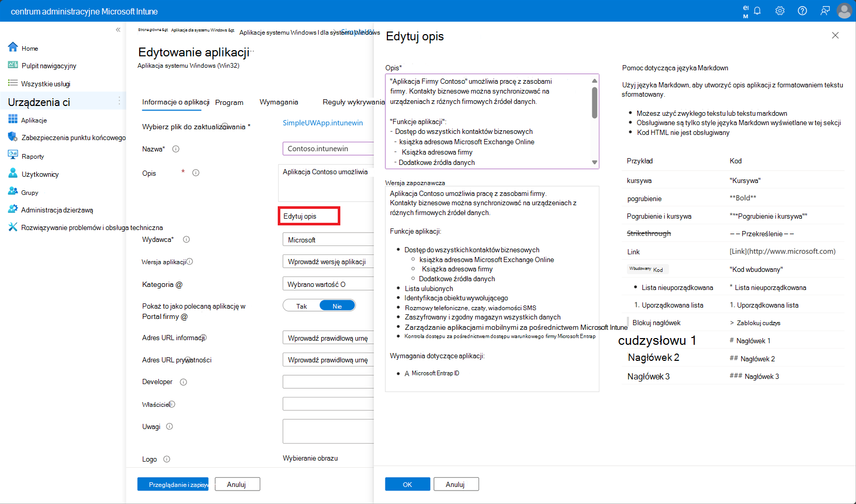Click the Przeglądanie i zapisywanie button
Viewport: 856px width, 504px height.
tap(173, 484)
